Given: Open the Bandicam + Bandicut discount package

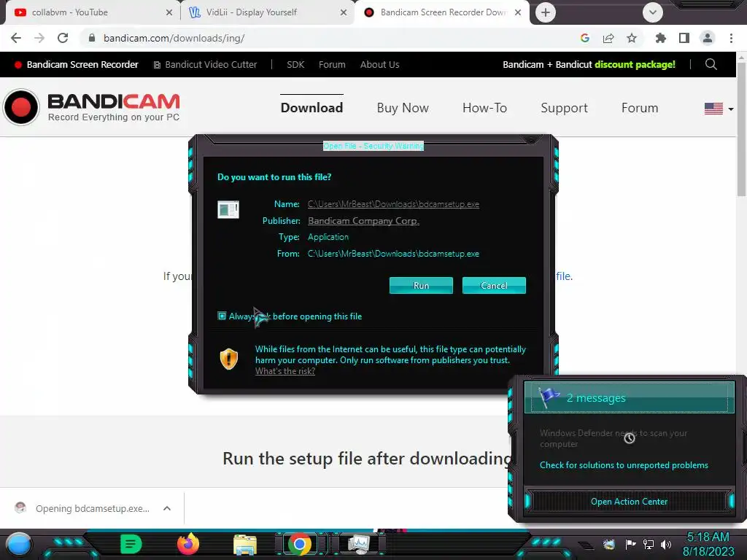Looking at the screenshot, I should click(589, 65).
